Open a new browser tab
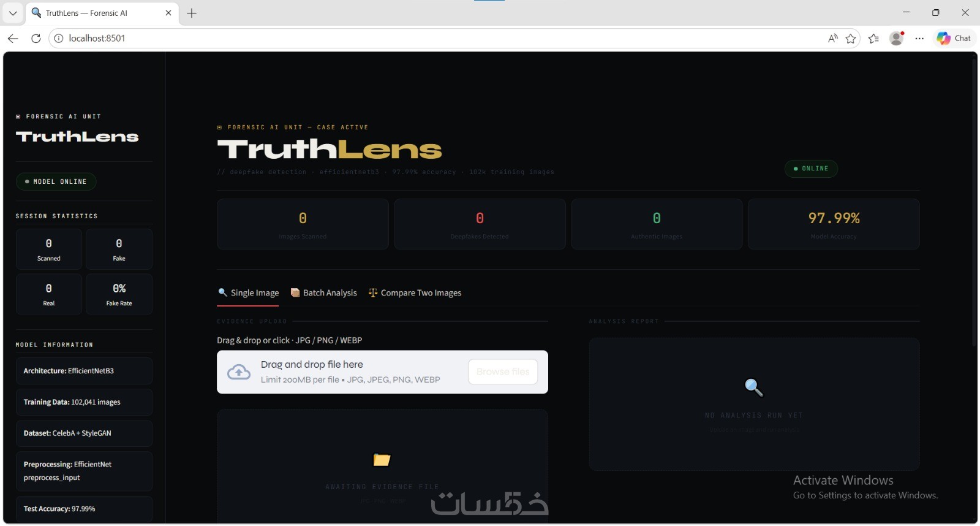Image resolution: width=980 pixels, height=526 pixels. [192, 13]
